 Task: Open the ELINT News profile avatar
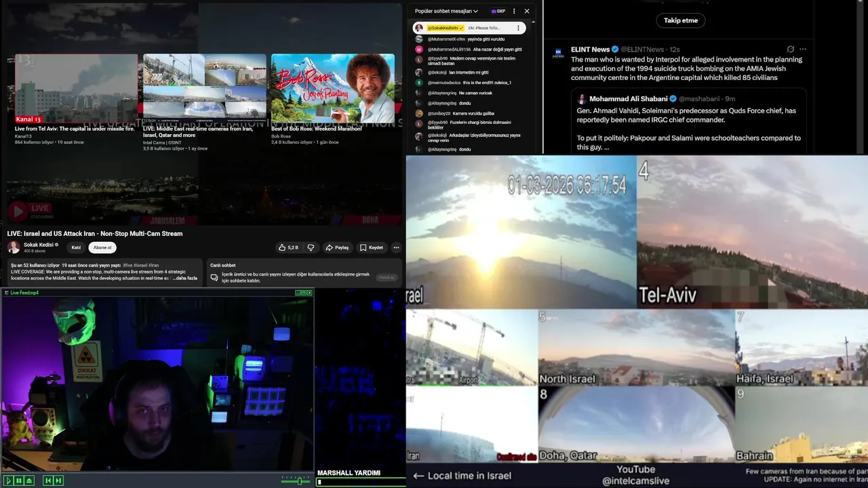(x=559, y=53)
